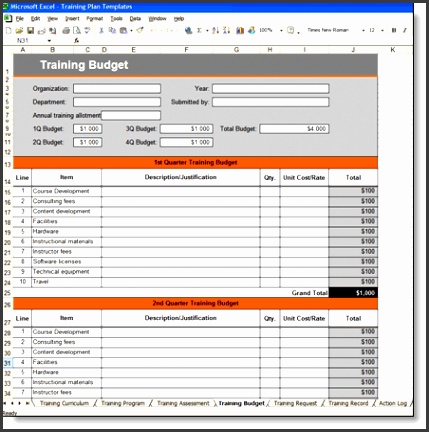Select row 13 header
Viewport: 429px width, 432px height.
coord(8,164)
